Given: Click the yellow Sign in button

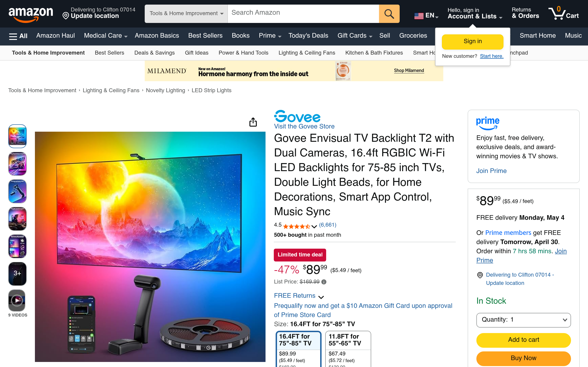Looking at the screenshot, I should point(472,42).
